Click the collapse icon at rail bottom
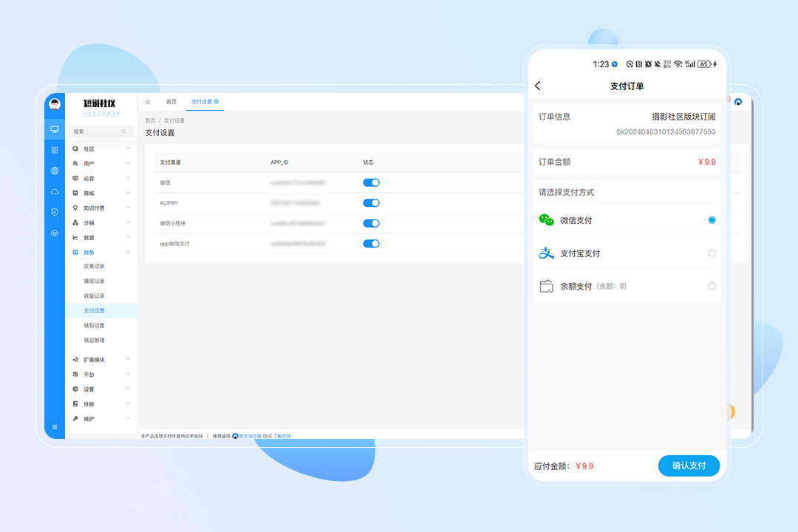Viewport: 798px width, 532px height. (55, 426)
